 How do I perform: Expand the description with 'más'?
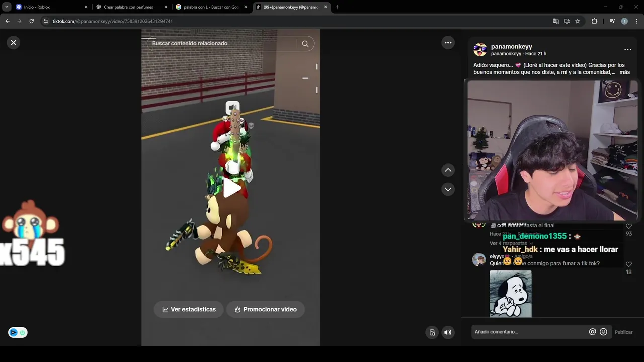(x=624, y=72)
